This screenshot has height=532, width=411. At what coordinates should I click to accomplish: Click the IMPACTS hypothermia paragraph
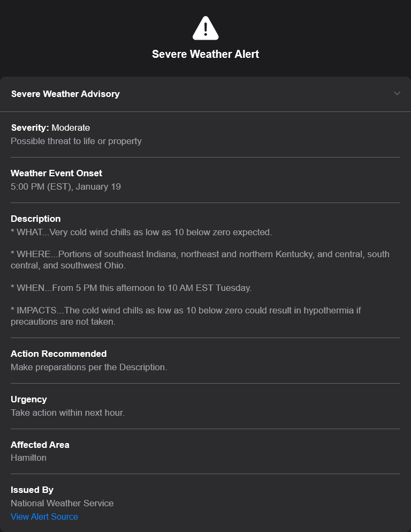186,316
